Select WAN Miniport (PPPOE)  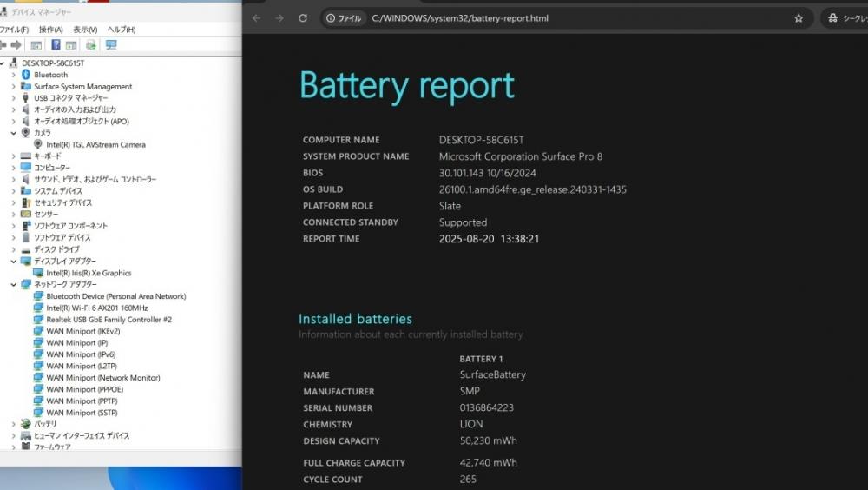tap(85, 390)
